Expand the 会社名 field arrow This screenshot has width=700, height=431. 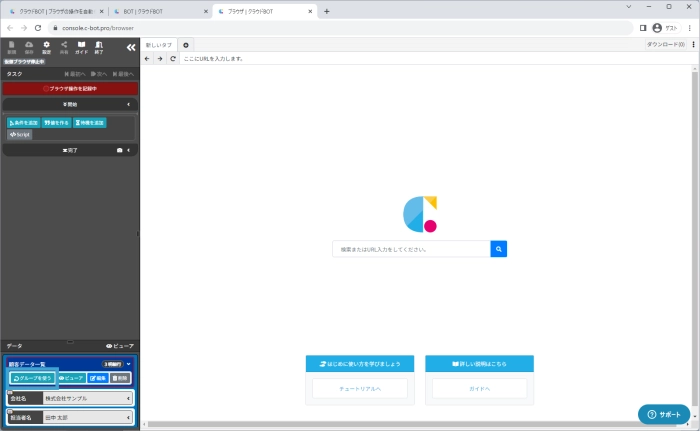(x=128, y=398)
